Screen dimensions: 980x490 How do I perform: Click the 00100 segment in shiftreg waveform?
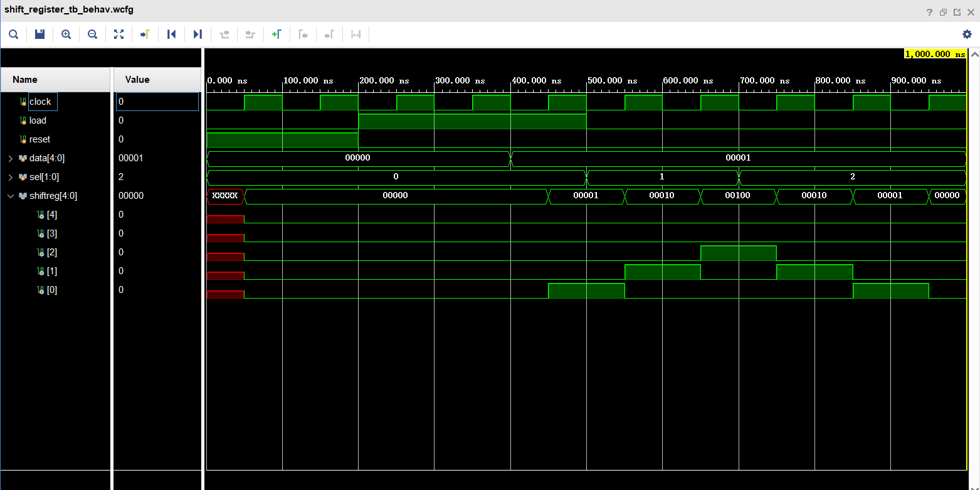point(738,196)
